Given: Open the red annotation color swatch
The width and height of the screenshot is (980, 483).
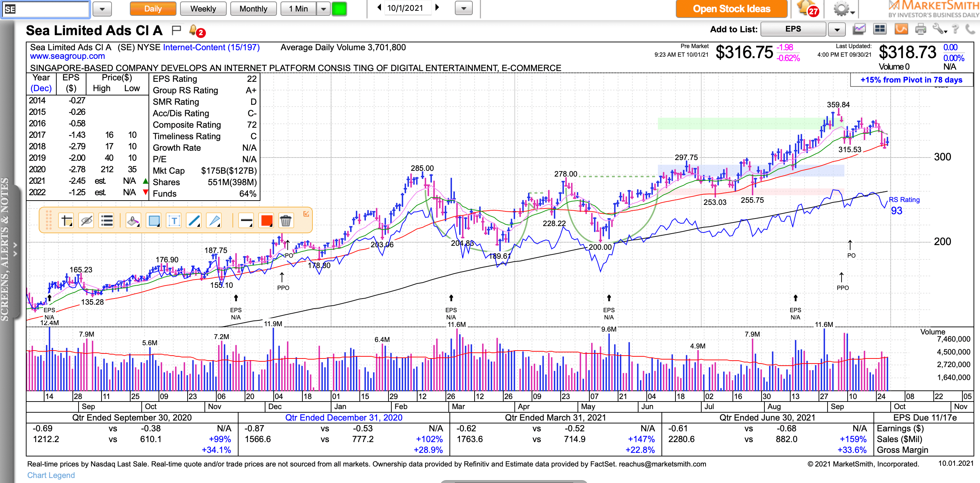Looking at the screenshot, I should [266, 220].
